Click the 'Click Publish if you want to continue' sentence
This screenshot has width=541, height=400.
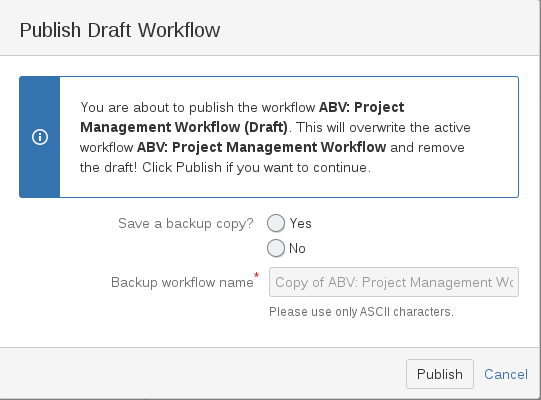(x=256, y=168)
